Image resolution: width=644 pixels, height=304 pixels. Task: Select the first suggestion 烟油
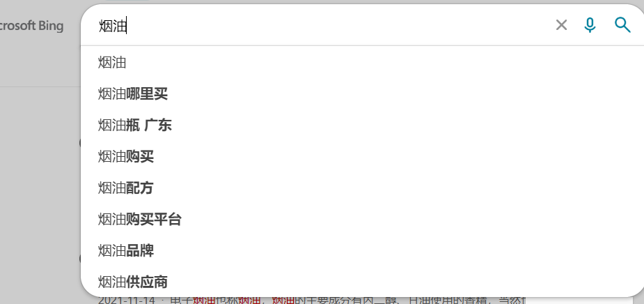click(362, 63)
